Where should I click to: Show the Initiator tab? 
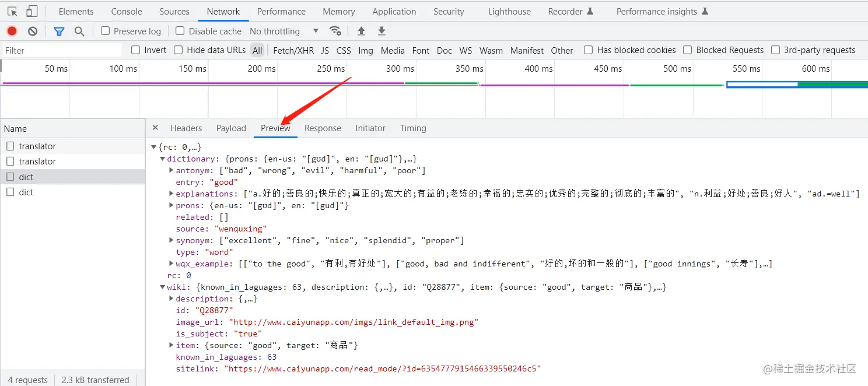click(x=370, y=128)
